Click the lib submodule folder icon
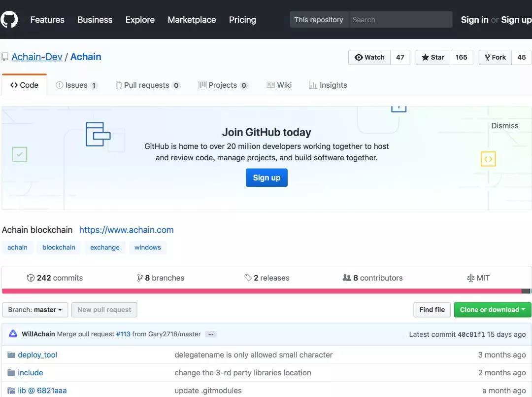This screenshot has height=397, width=532. (11, 391)
